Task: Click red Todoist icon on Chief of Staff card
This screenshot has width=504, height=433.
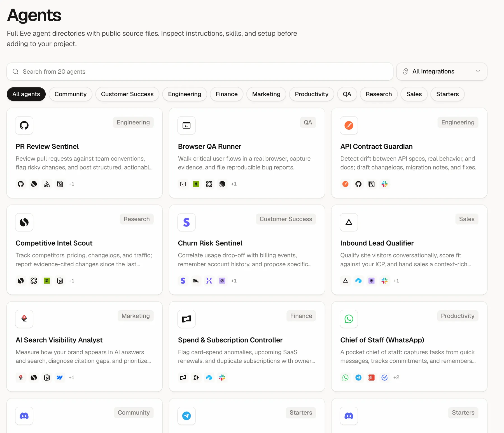Action: pyautogui.click(x=372, y=378)
